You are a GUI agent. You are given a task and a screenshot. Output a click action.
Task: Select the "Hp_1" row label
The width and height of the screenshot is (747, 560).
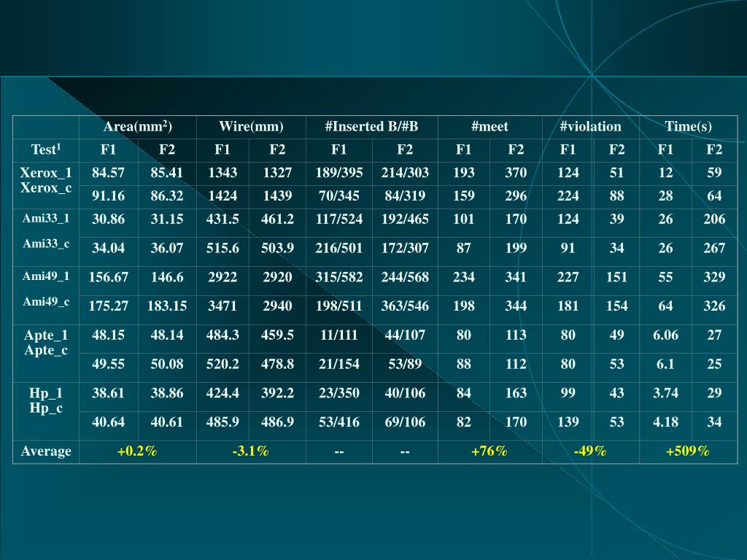46,393
